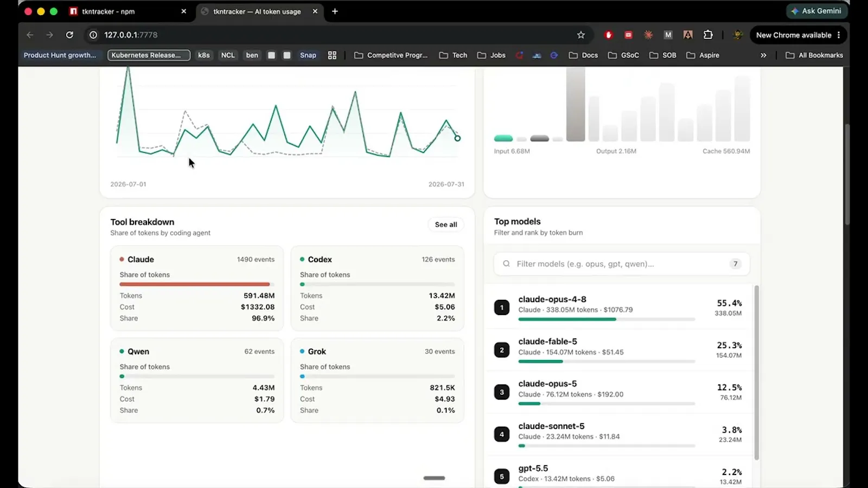The height and width of the screenshot is (488, 868).
Task: Open the Snap bookmark
Action: coord(308,55)
